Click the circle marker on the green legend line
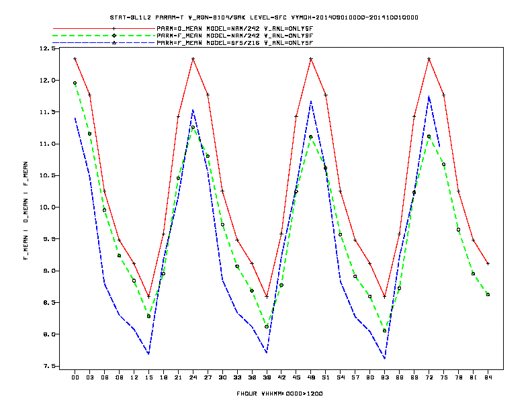This screenshot has height=411, width=532. [x=114, y=36]
